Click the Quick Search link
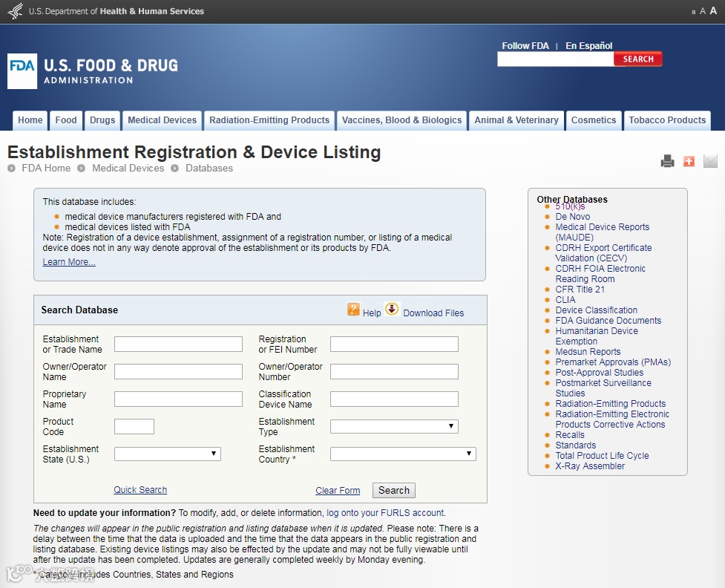 click(x=140, y=489)
